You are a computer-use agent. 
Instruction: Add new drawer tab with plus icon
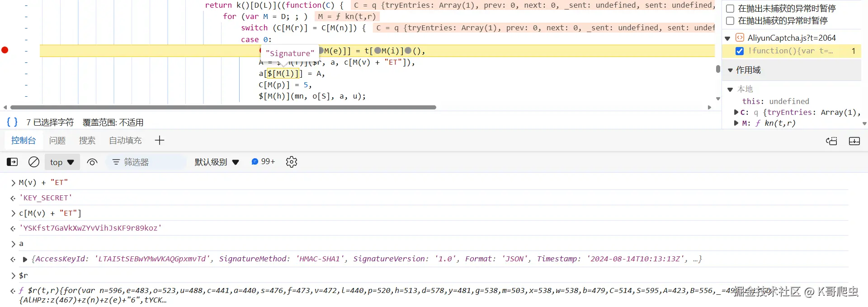point(159,141)
